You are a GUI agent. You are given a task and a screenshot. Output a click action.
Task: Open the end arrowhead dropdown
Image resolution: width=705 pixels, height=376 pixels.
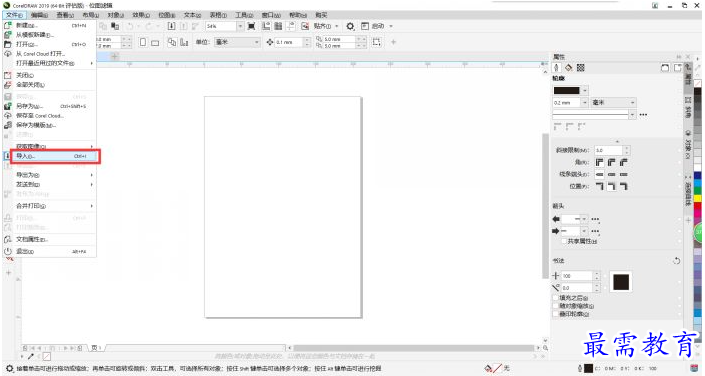[584, 231]
